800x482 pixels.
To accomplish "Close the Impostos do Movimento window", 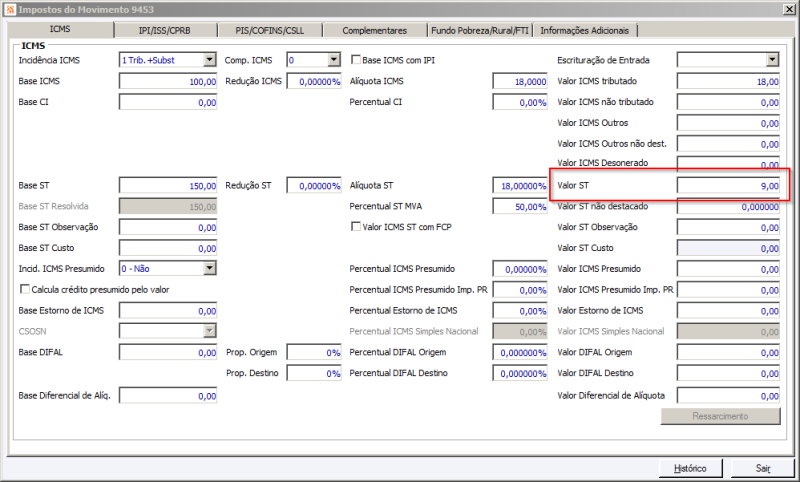I will tap(789, 9).
